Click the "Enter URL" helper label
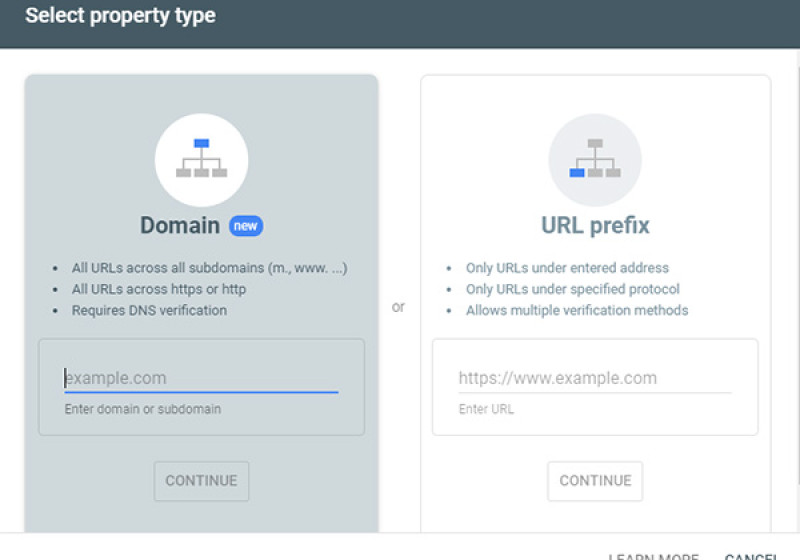The width and height of the screenshot is (800, 560). (x=486, y=409)
